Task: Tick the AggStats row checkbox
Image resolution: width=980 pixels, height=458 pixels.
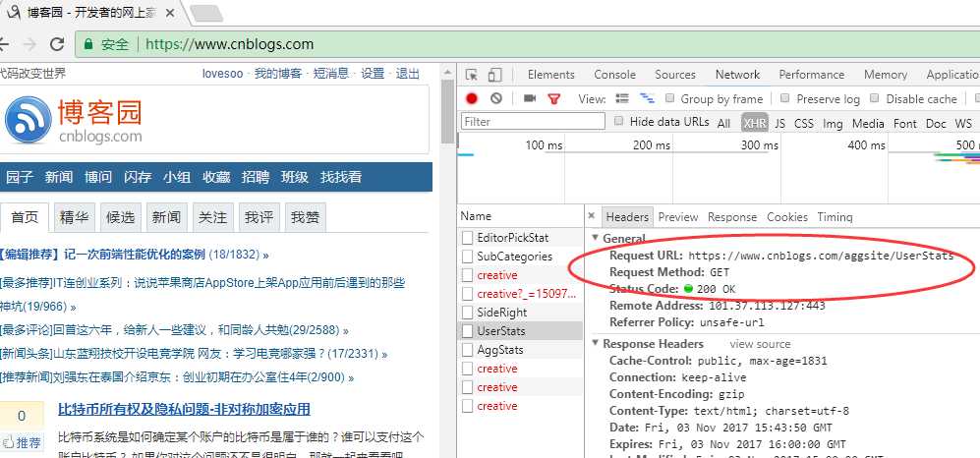Action: [x=468, y=350]
